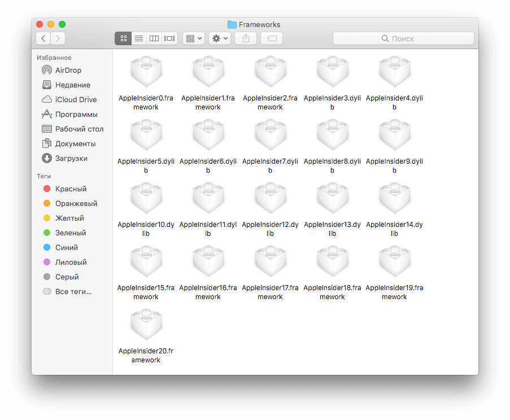The height and width of the screenshot is (420, 510).
Task: Switch to icon view
Action: pos(123,38)
